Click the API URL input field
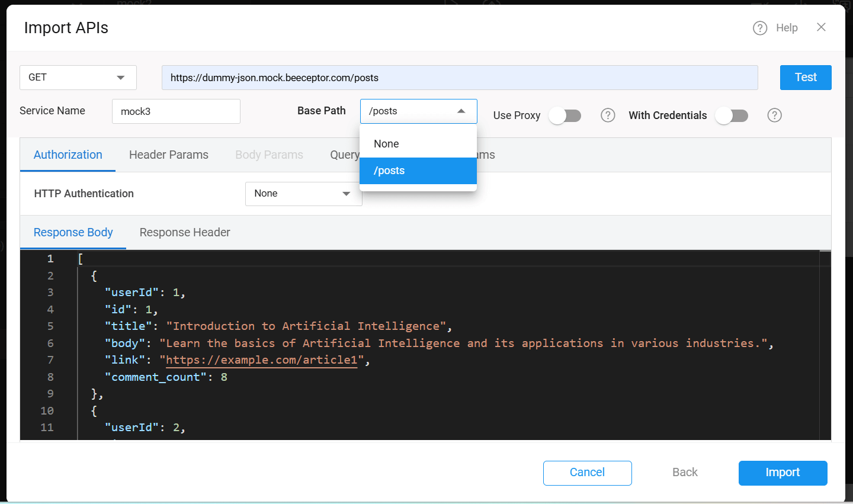The image size is (853, 504). pyautogui.click(x=459, y=78)
